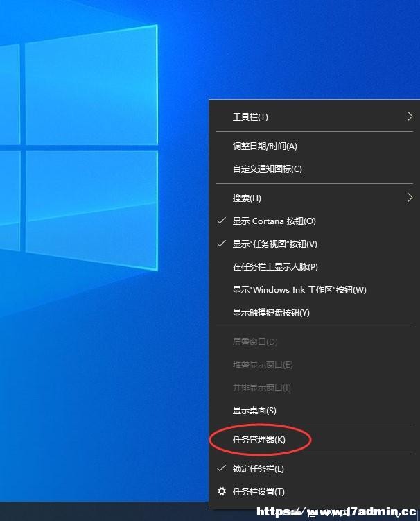420x521 pixels.
Task: Expand the arrow beside 工具栏(T)
Action: [x=410, y=117]
